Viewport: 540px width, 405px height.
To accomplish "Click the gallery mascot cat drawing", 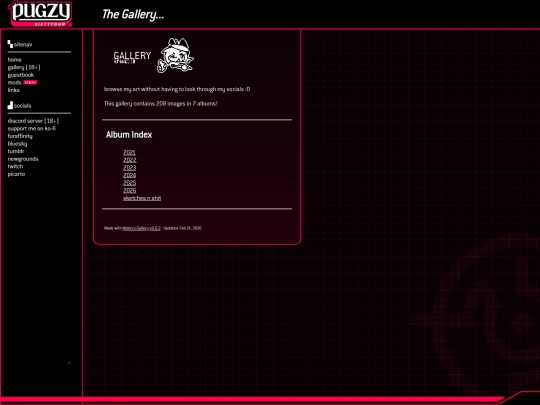I will [x=175, y=55].
